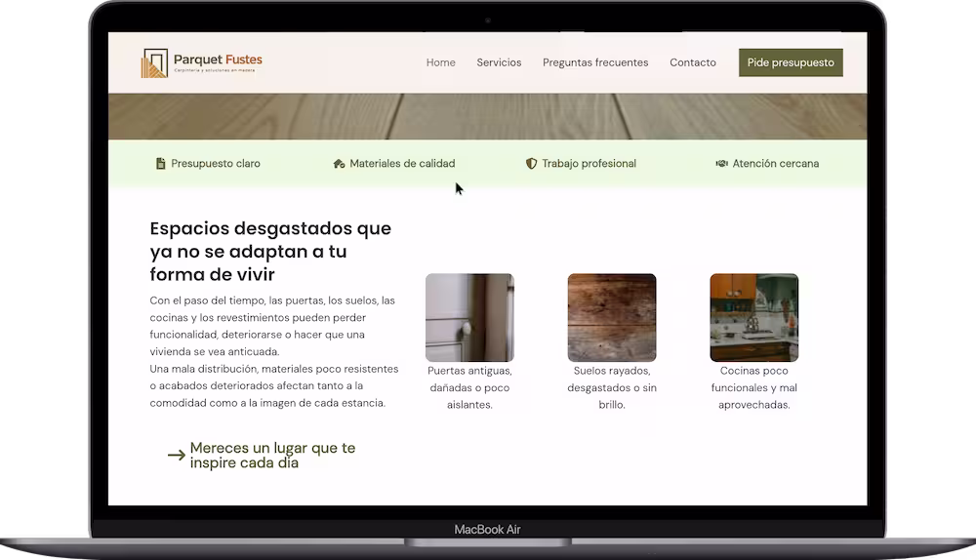Click the Mereces un lugar que te inspire text
Screen dimensions: 976x560
point(272,456)
